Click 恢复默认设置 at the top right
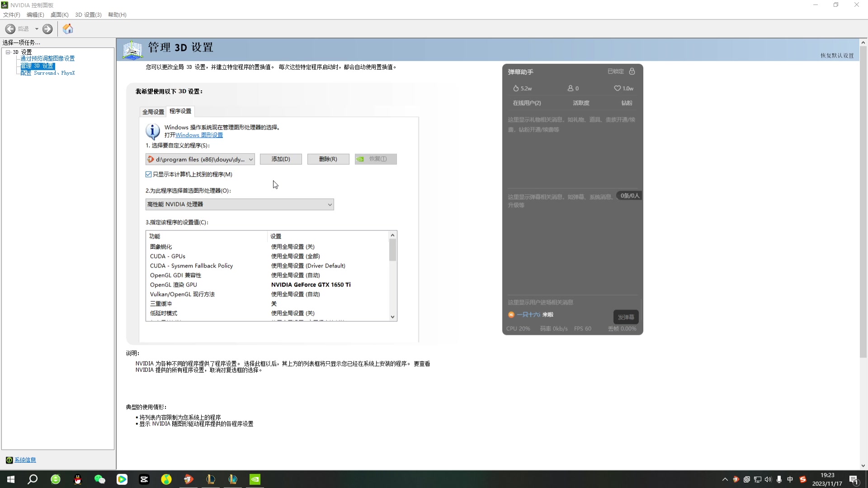This screenshot has height=488, width=868. click(x=837, y=56)
